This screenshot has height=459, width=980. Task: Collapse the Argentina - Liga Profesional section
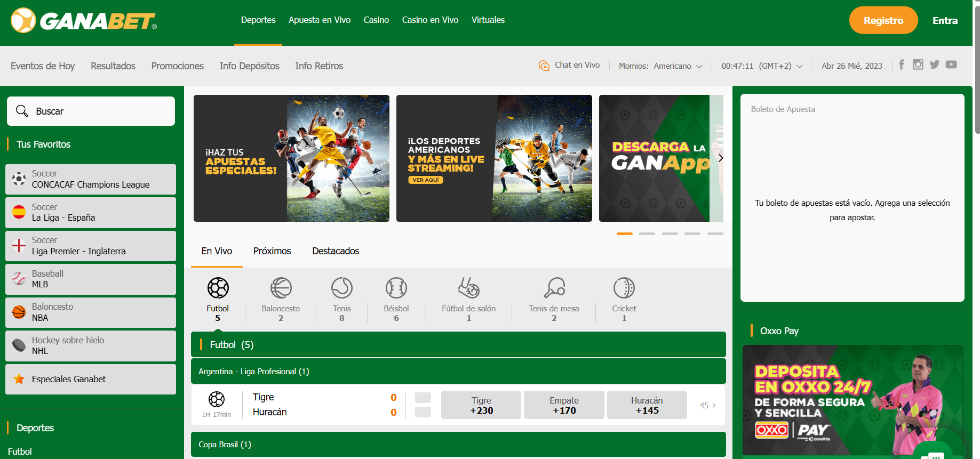[458, 371]
